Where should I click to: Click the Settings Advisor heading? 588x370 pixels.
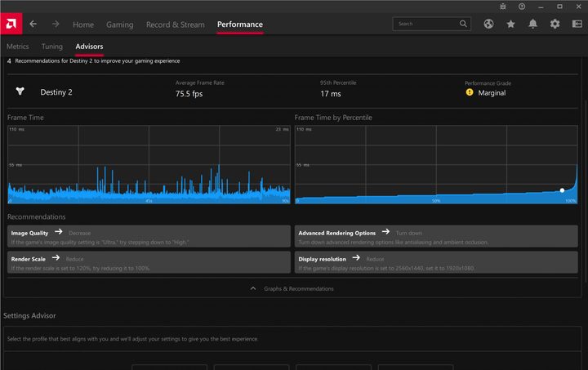tap(29, 315)
